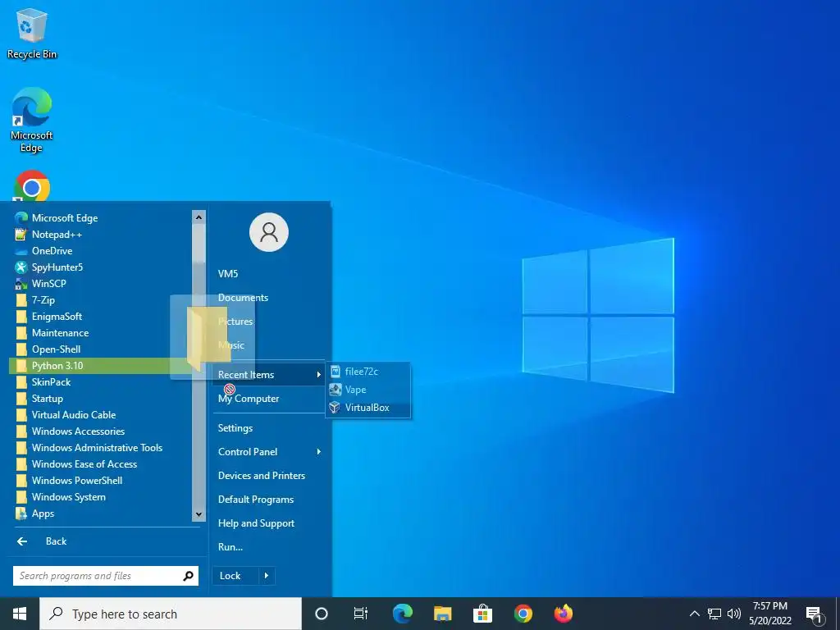Screen dimensions: 840x630
Task: Open the Recent Items submenu
Action: 268,375
